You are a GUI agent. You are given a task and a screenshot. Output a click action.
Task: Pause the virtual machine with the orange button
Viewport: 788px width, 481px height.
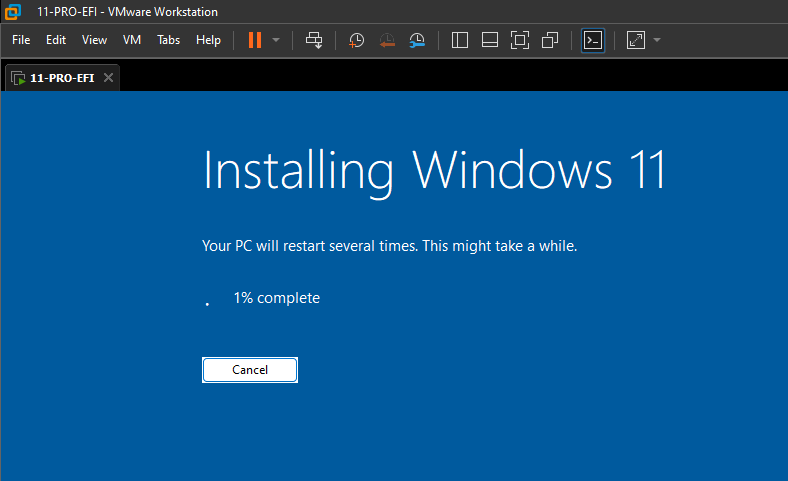click(x=255, y=40)
